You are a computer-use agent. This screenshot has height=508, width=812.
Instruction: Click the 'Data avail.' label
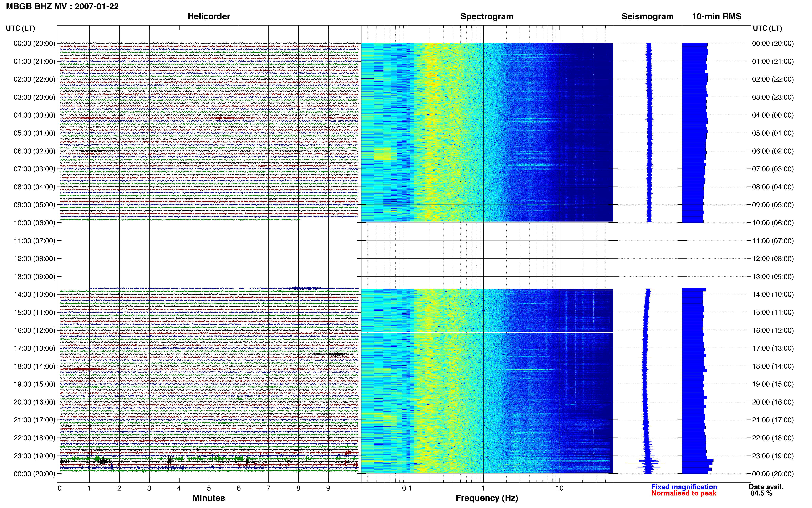[x=766, y=487]
